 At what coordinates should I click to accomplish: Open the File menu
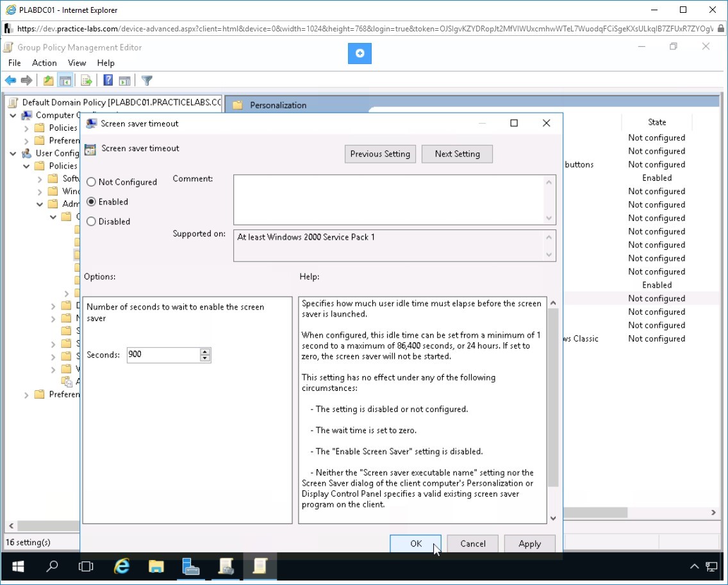pos(14,63)
